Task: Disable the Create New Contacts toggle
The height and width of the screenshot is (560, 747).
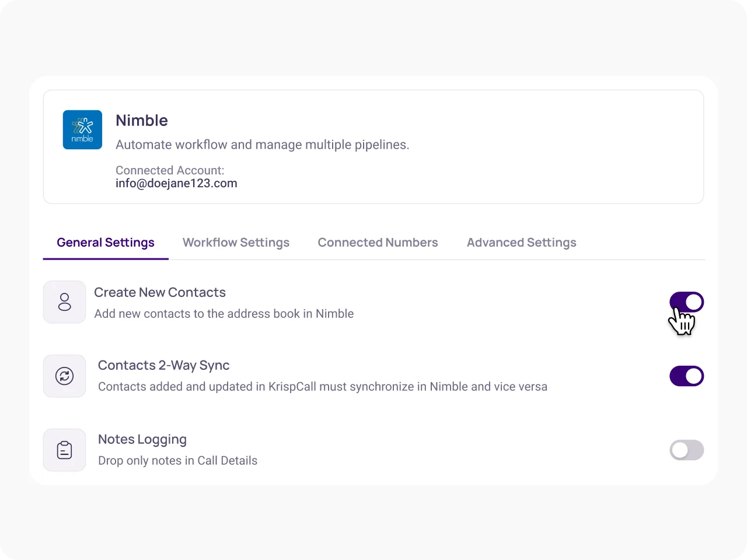Action: 687,302
